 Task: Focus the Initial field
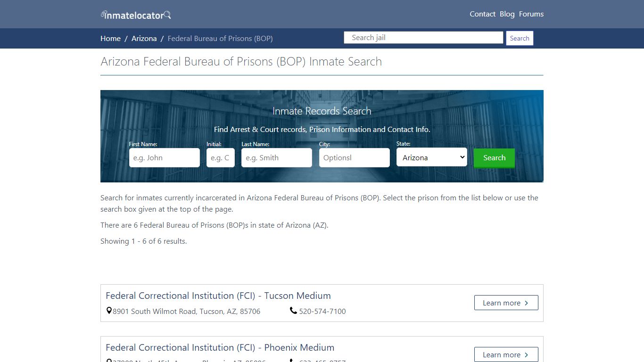[220, 157]
